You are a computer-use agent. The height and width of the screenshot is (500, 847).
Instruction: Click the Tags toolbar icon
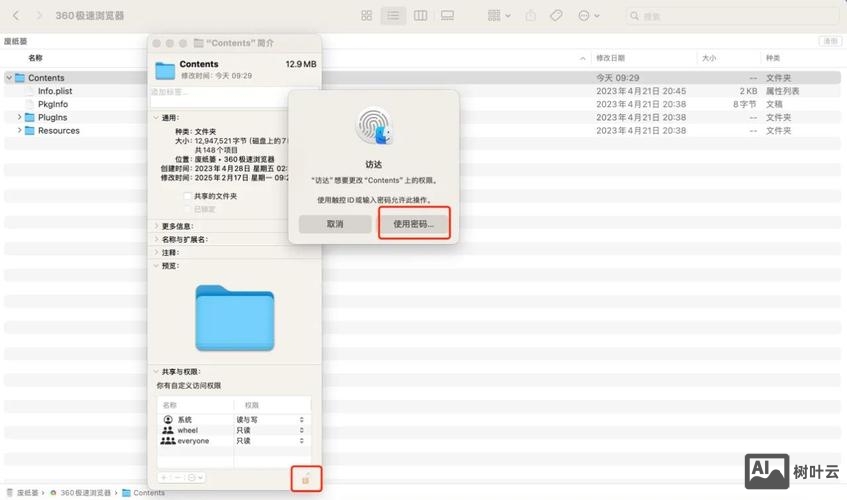tap(556, 16)
